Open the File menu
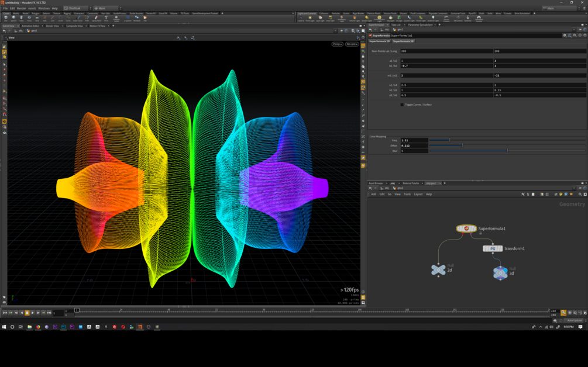588x367 pixels. coord(5,8)
